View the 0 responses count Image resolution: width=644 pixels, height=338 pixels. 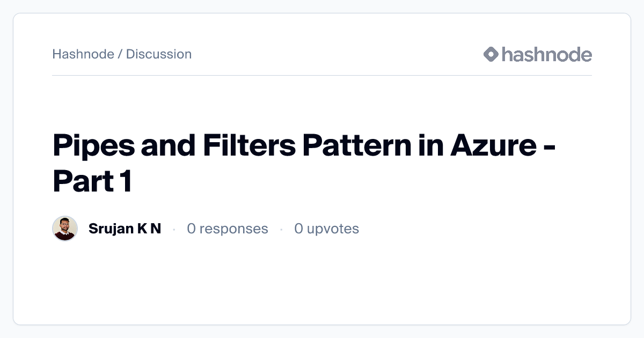pos(227,229)
